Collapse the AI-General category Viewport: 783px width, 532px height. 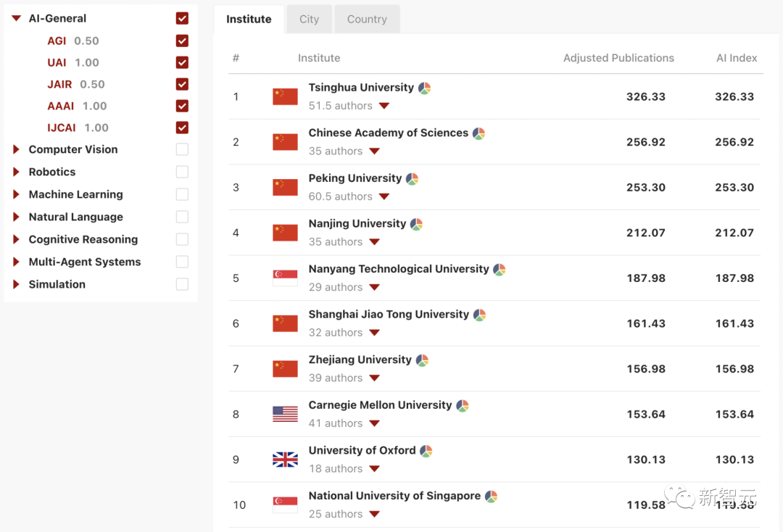click(x=15, y=17)
